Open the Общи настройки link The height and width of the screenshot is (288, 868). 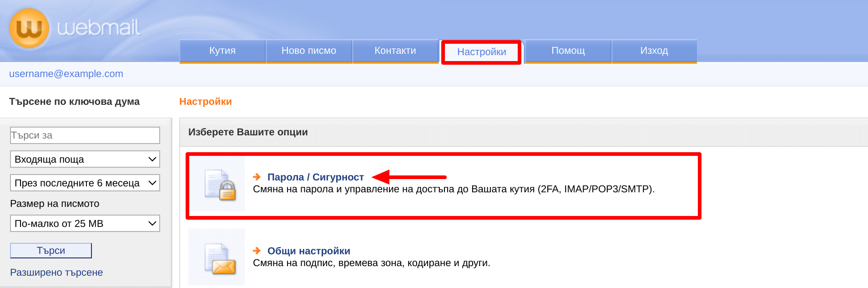point(309,251)
